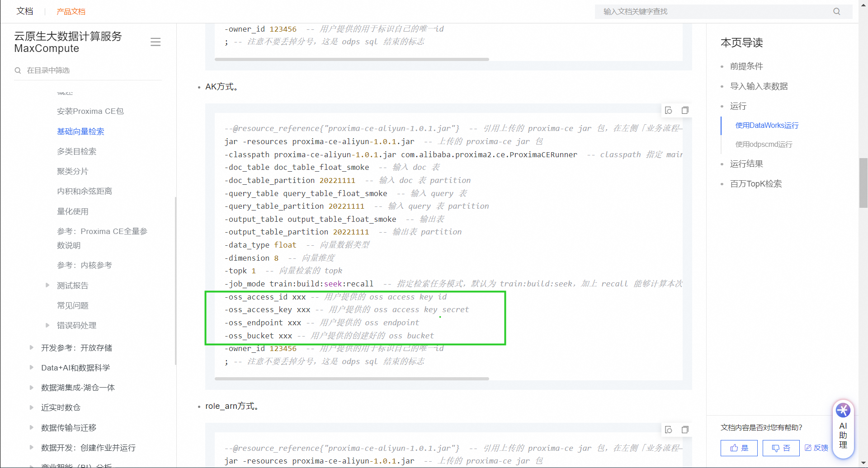Open the 文档 top menu item
This screenshot has height=468, width=868.
(25, 11)
